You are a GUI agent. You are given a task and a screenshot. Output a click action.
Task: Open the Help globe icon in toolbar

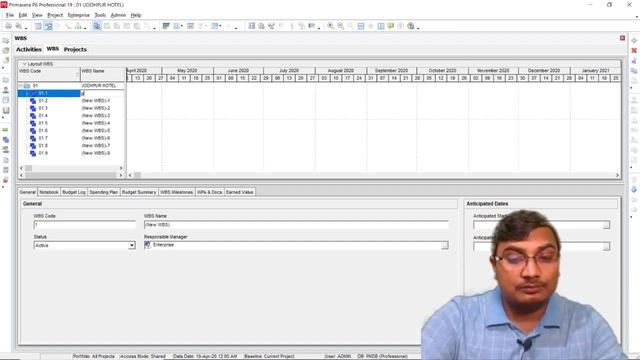(x=411, y=26)
